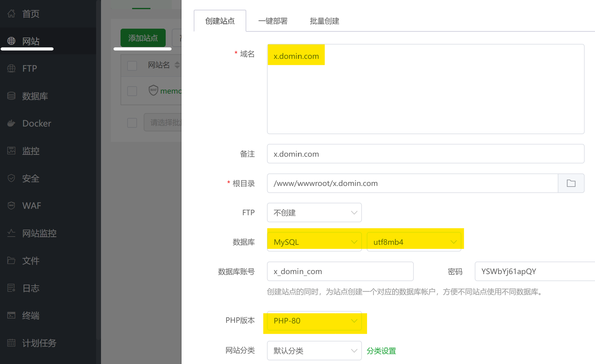Click the Docker whale icon
Screen dimensions: 595x364
click(x=11, y=123)
